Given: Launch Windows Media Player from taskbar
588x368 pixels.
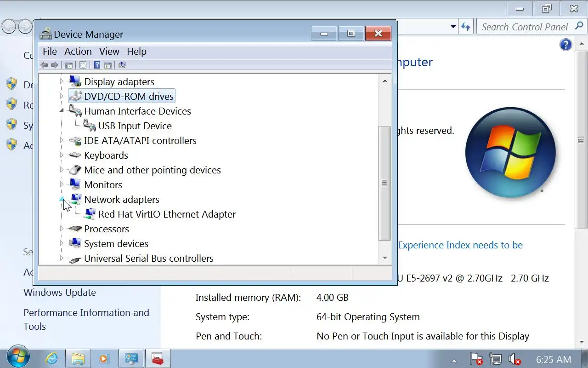Looking at the screenshot, I should point(105,358).
